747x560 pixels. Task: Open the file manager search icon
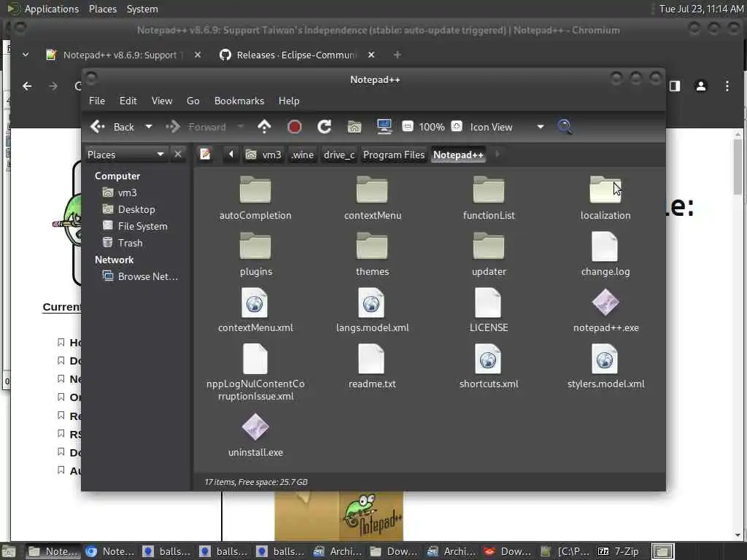coord(565,127)
